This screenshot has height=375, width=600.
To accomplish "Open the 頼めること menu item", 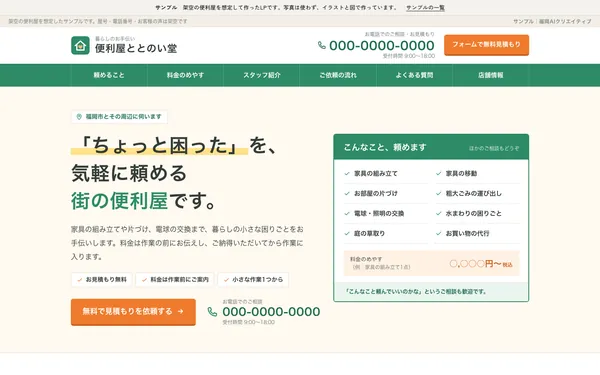I will (109, 75).
